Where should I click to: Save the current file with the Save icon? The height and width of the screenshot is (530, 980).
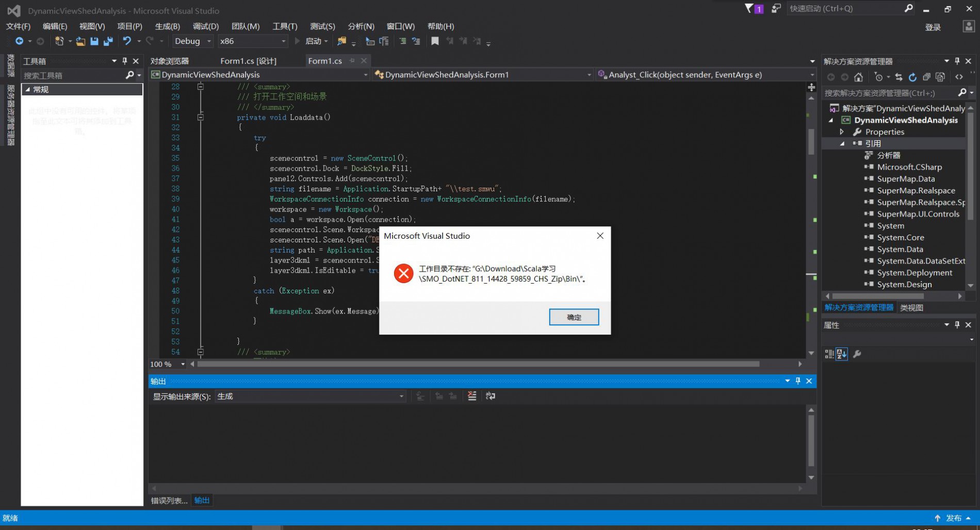tap(94, 41)
